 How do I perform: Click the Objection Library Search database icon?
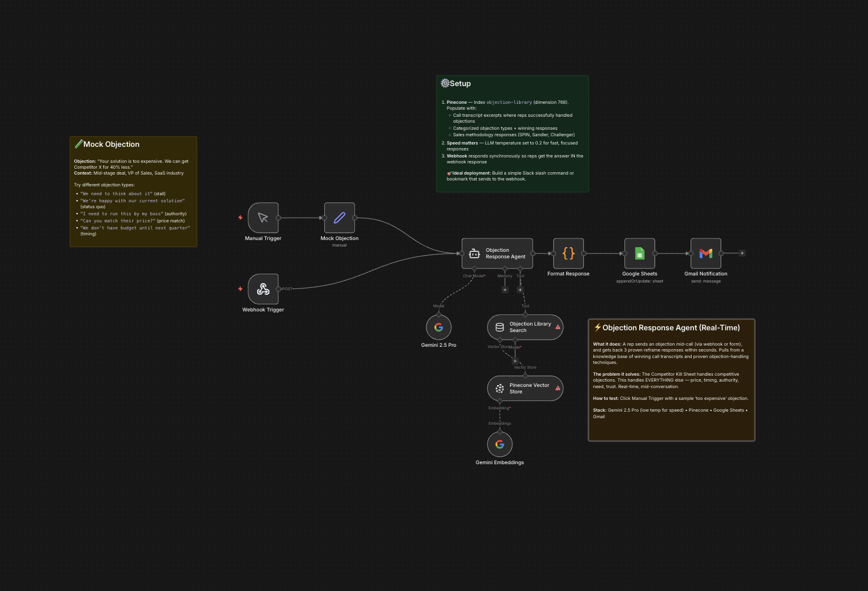pos(499,327)
